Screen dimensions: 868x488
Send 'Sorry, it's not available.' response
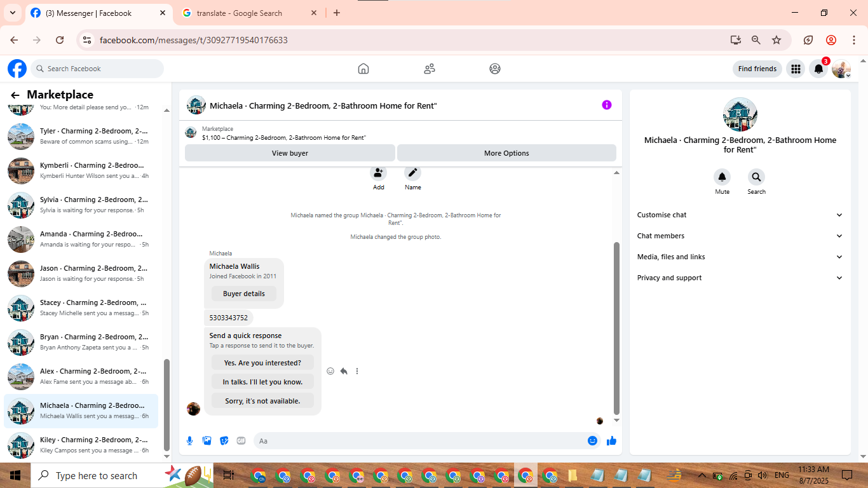click(262, 401)
